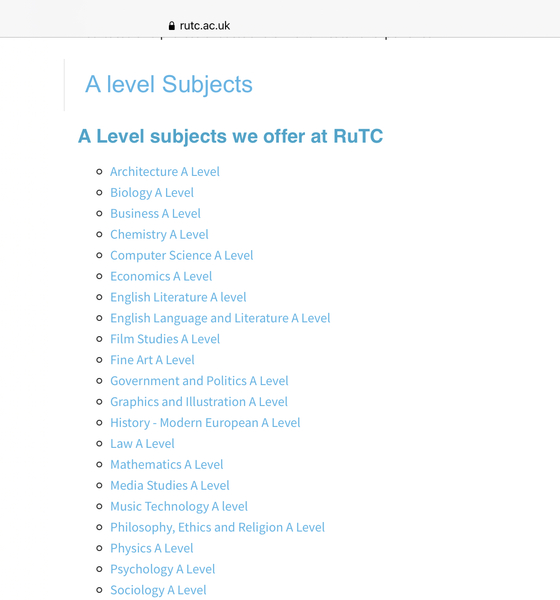Select Graphics and Illustration A Level
Screen dimensions: 560x600
pos(199,402)
